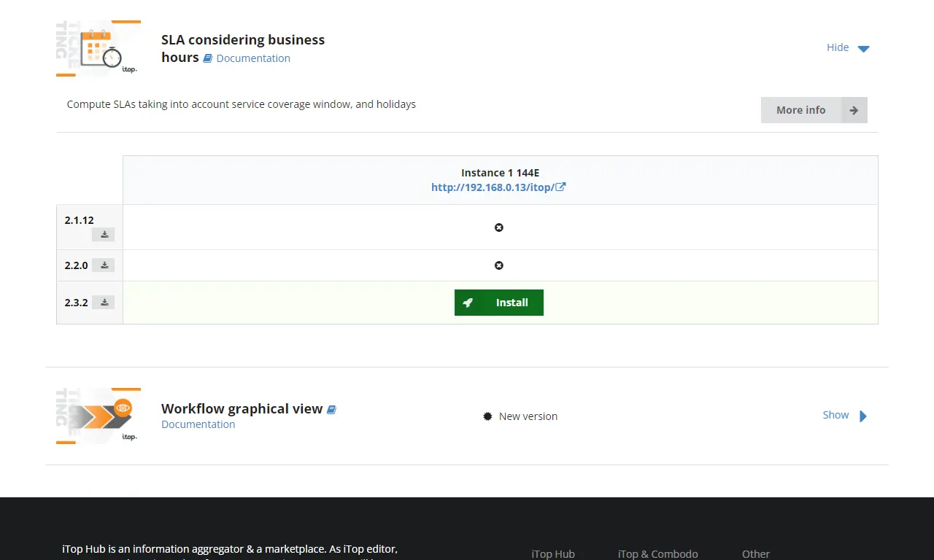Click the Instance 1 144E heading
This screenshot has width=934, height=560.
[x=500, y=173]
